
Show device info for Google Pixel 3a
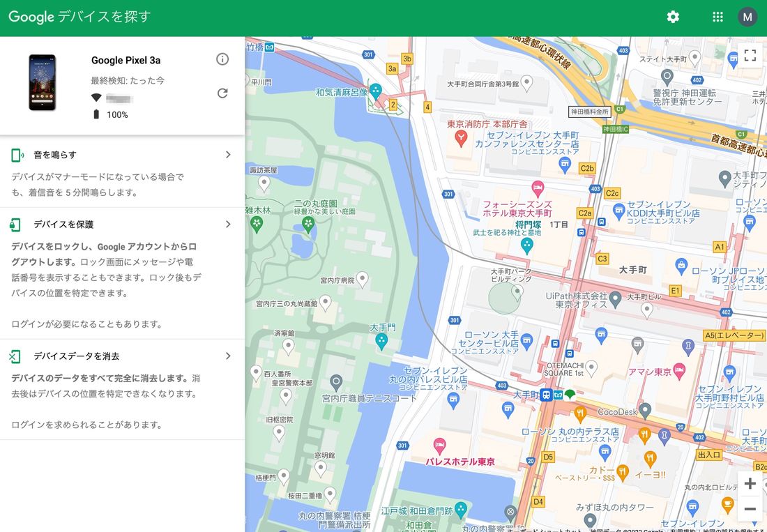tap(222, 59)
